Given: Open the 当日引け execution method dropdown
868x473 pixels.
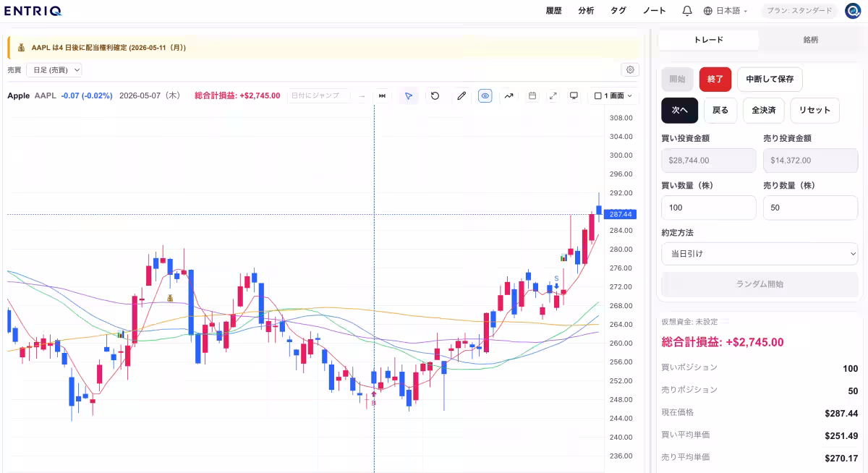Looking at the screenshot, I should coord(759,254).
